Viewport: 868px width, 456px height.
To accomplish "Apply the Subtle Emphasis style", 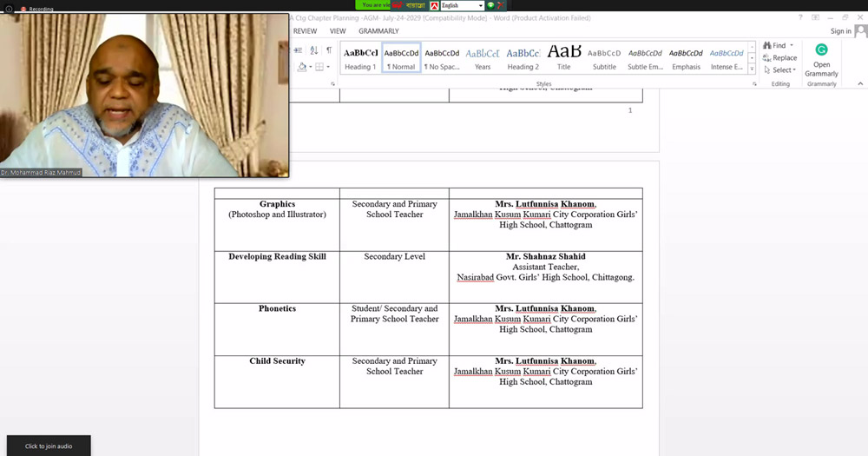I will pos(645,58).
